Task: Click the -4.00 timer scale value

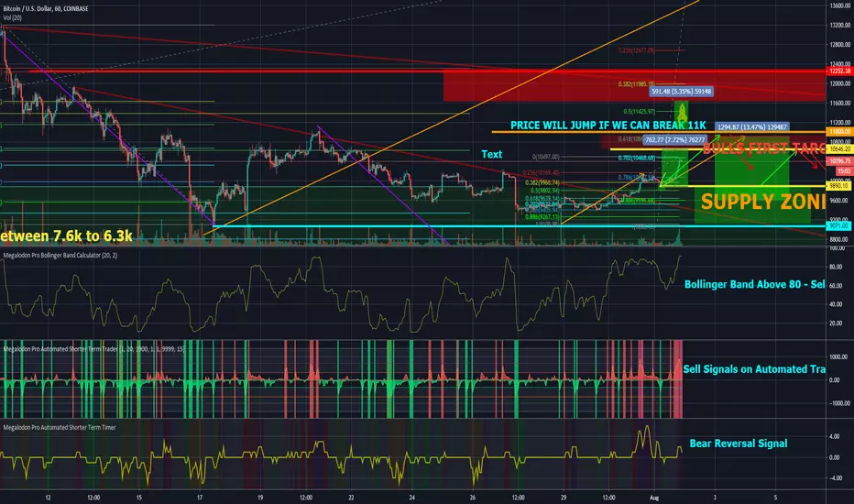Action: click(x=834, y=477)
